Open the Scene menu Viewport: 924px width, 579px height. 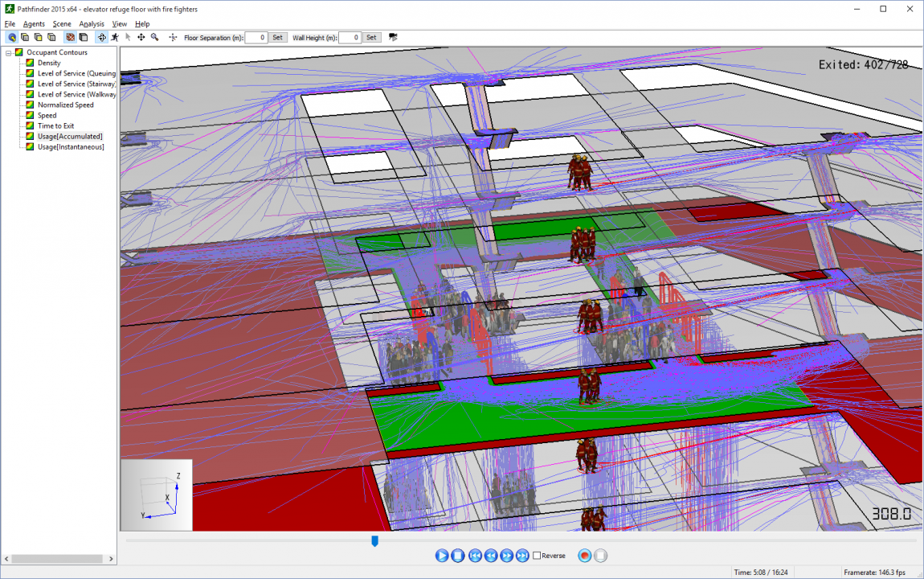pyautogui.click(x=62, y=23)
